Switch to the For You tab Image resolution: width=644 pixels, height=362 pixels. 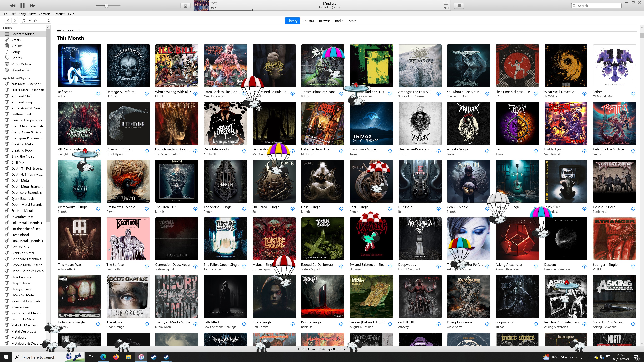point(308,21)
